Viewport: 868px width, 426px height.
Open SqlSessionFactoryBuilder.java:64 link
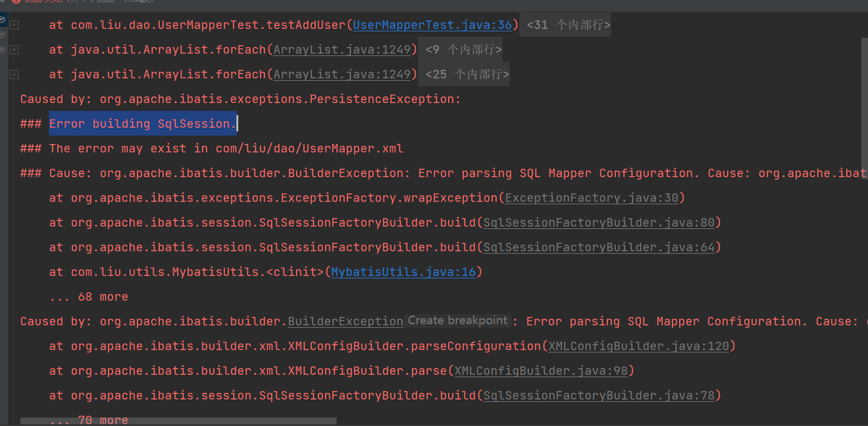coord(599,247)
